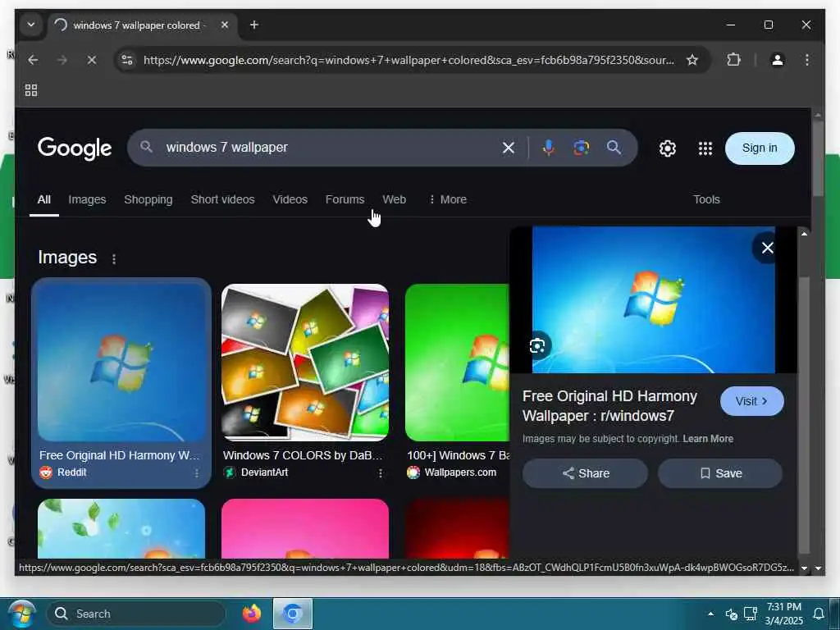Open the Reddit Harmony wallpaper thumbnail
Viewport: 840px width, 630px height.
coord(121,362)
